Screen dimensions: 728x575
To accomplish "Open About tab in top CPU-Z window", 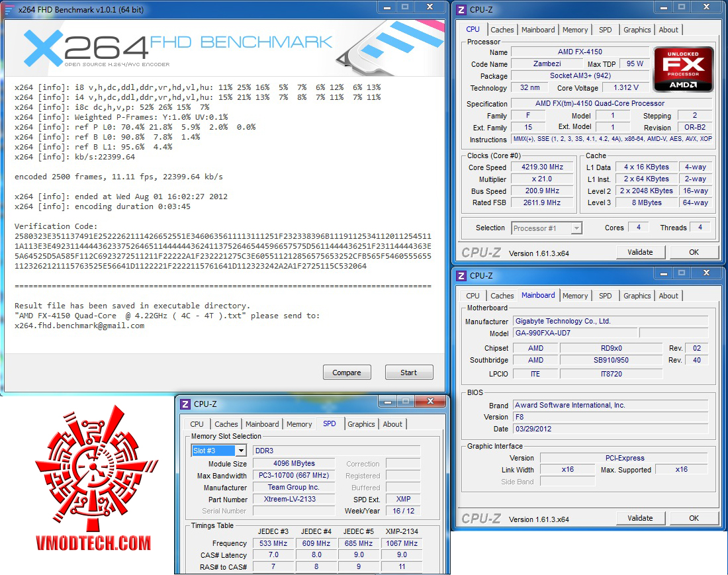I will 668,30.
